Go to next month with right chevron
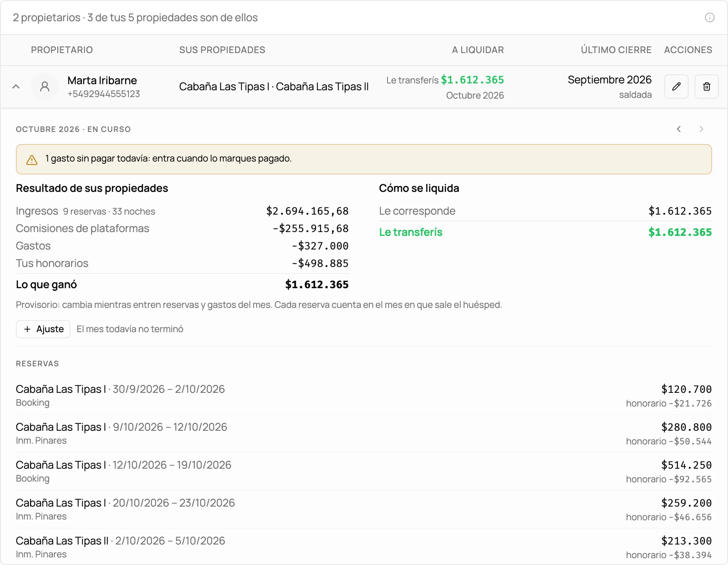 [x=701, y=129]
